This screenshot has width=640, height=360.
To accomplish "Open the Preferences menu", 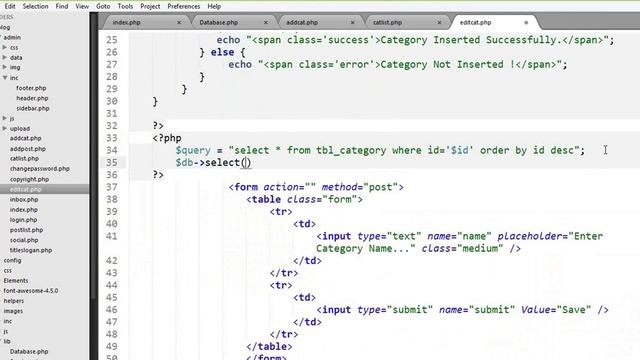I will coord(184,7).
